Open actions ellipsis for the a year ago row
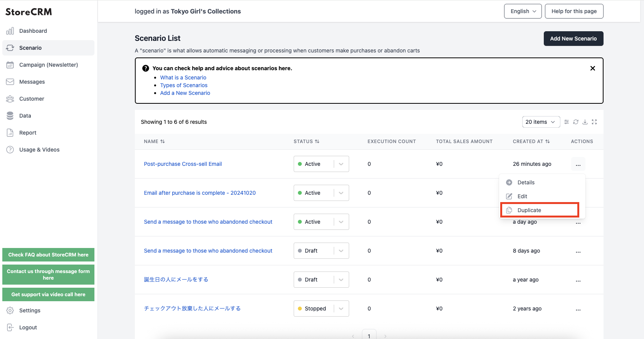The height and width of the screenshot is (339, 644). coord(578,280)
